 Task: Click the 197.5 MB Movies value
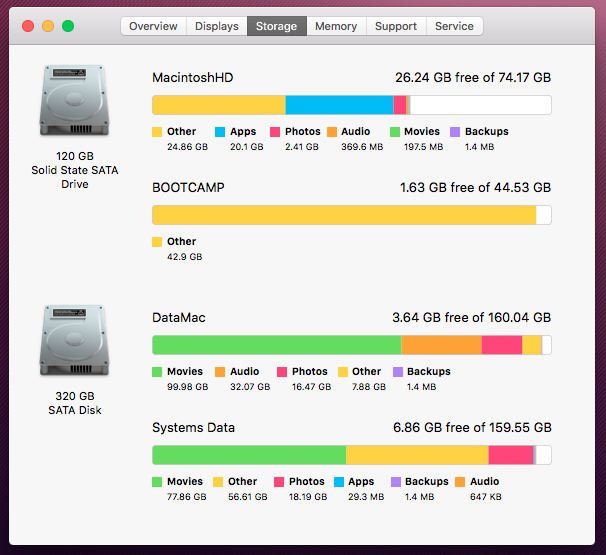[424, 147]
